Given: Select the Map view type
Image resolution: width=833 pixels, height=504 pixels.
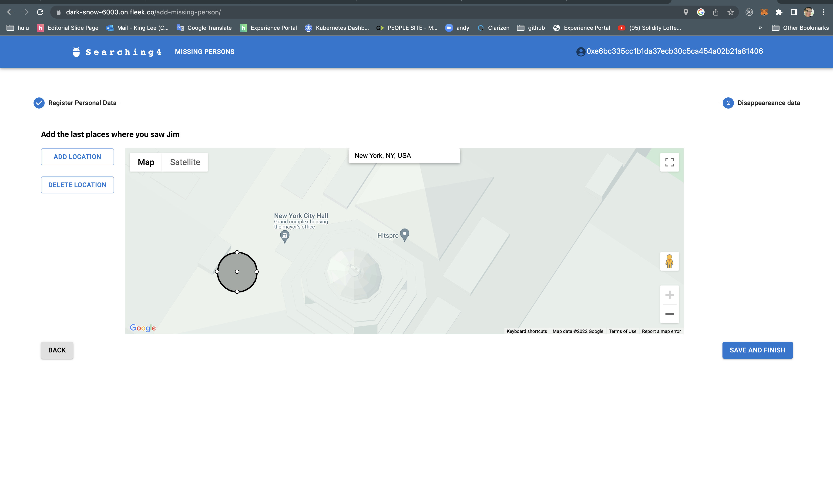Looking at the screenshot, I should [146, 162].
